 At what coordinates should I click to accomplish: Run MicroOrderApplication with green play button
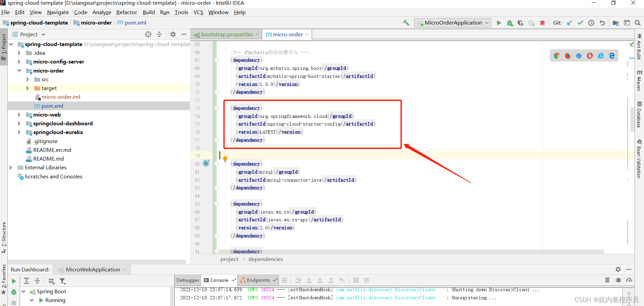coord(499,23)
